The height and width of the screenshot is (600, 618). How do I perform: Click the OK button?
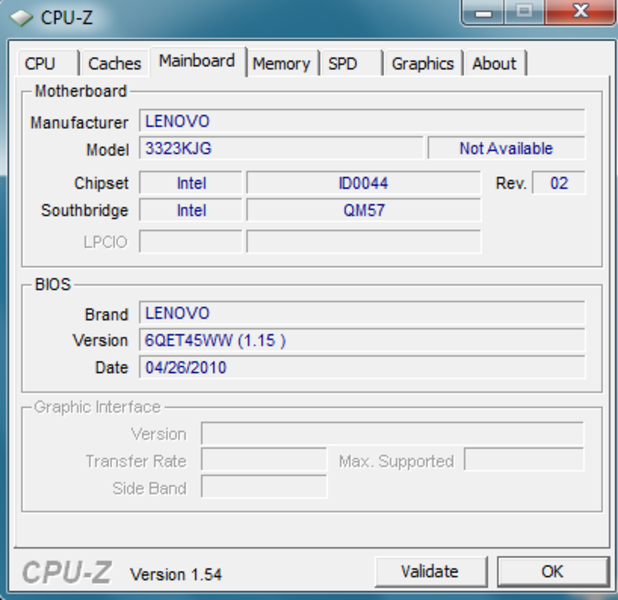point(553,571)
